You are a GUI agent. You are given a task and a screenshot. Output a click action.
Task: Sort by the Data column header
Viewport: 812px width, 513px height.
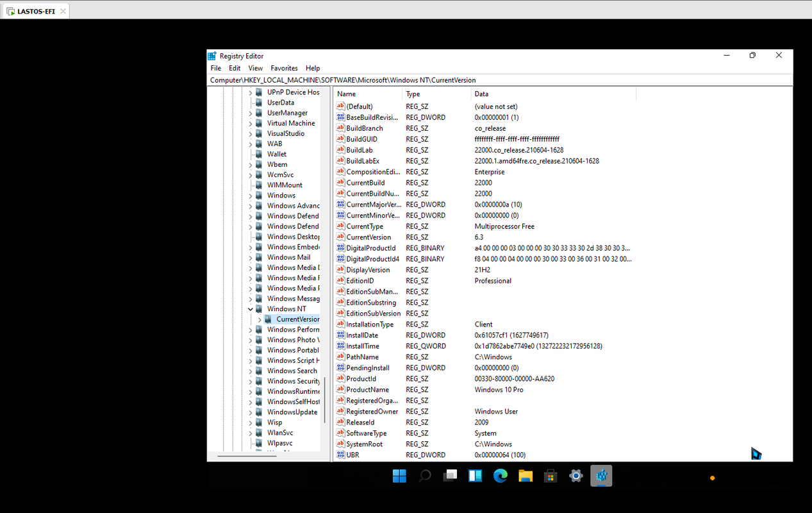(x=554, y=94)
